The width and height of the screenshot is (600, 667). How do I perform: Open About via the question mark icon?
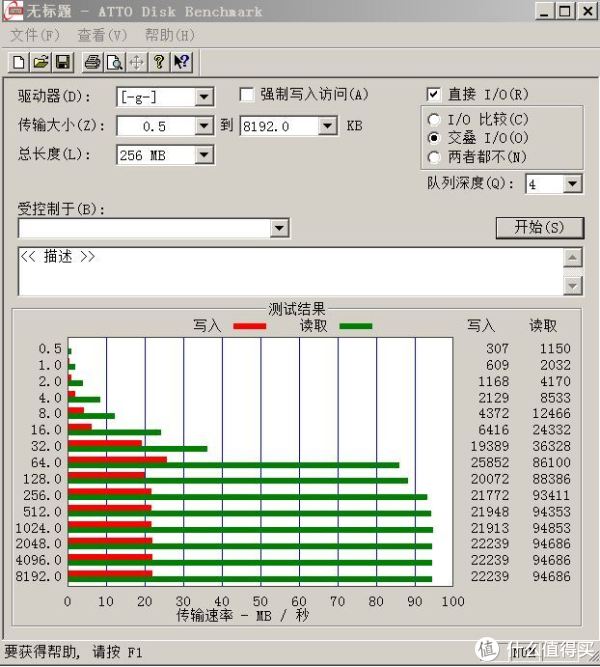pyautogui.click(x=159, y=63)
